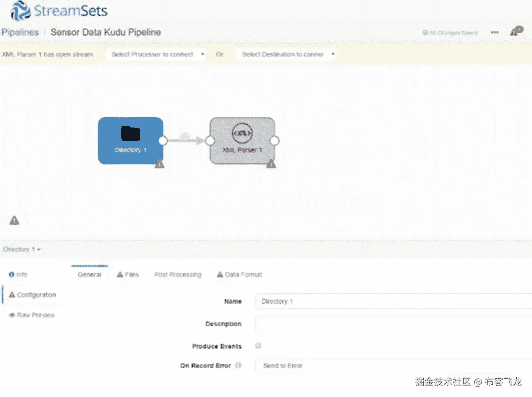Open the Post Processing tab
The height and width of the screenshot is (397, 532).
[178, 275]
